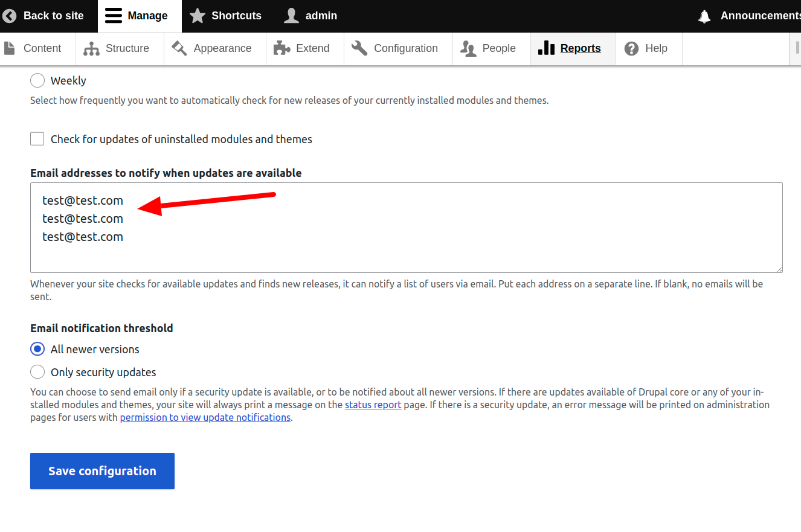Image resolution: width=801 pixels, height=532 pixels.
Task: Open Extend via the puzzle piece icon
Action: [x=281, y=48]
